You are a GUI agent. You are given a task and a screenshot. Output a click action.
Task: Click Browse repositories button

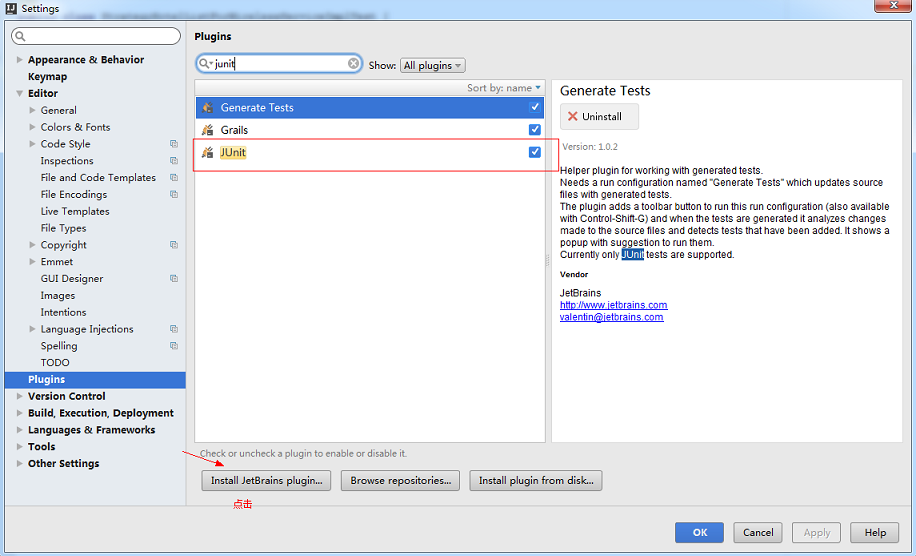(400, 481)
